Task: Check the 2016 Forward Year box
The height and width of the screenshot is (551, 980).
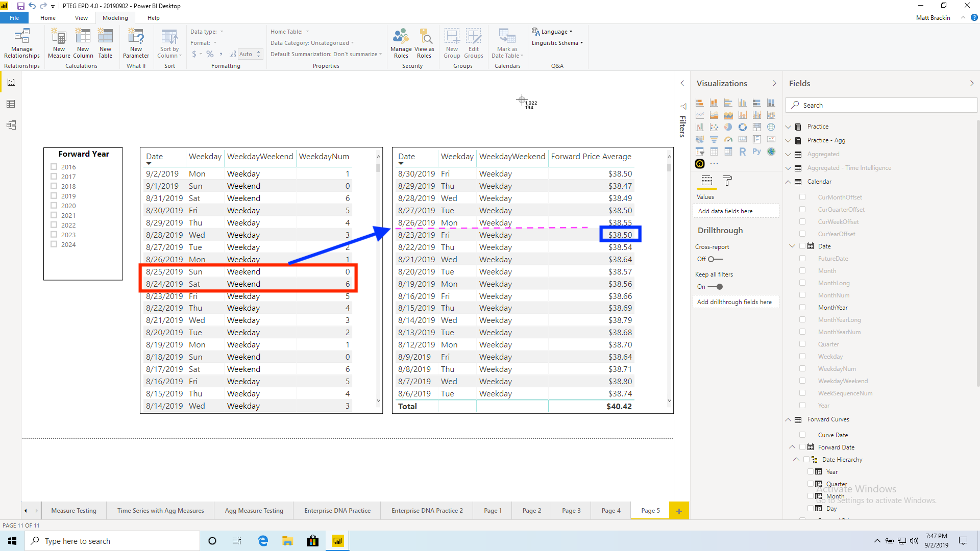Action: [x=54, y=166]
